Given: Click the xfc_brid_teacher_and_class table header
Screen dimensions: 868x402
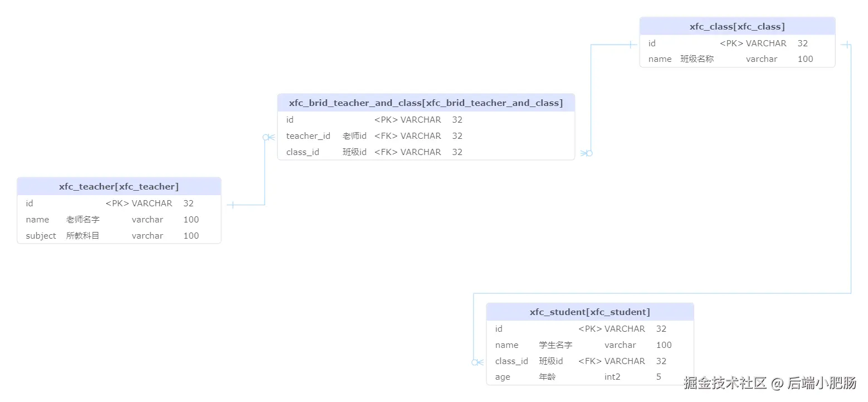Looking at the screenshot, I should point(426,103).
